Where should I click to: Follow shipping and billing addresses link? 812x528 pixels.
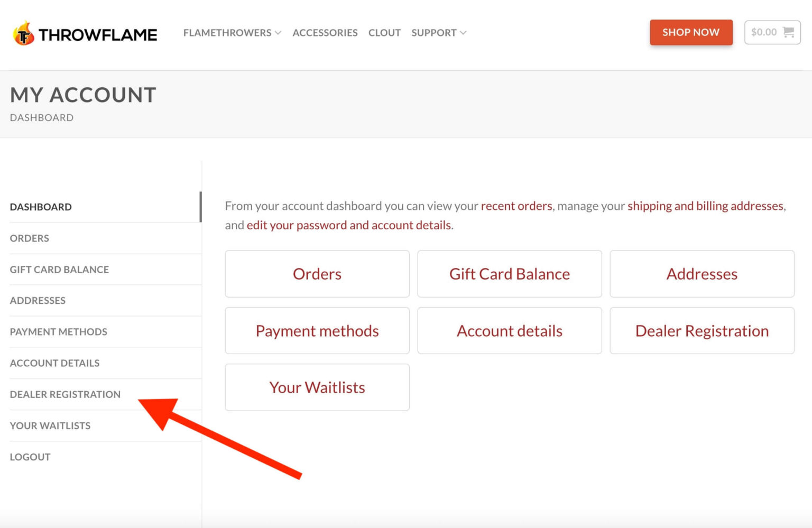tap(705, 206)
